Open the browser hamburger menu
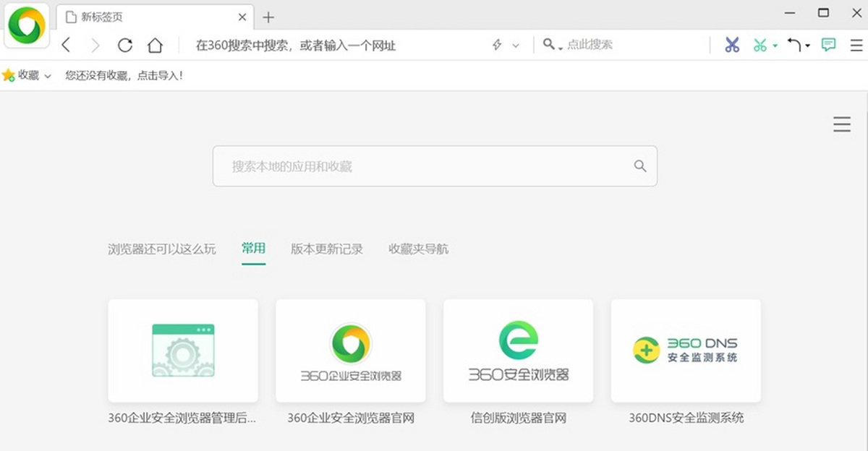Viewport: 868px width, 451px height. [856, 44]
